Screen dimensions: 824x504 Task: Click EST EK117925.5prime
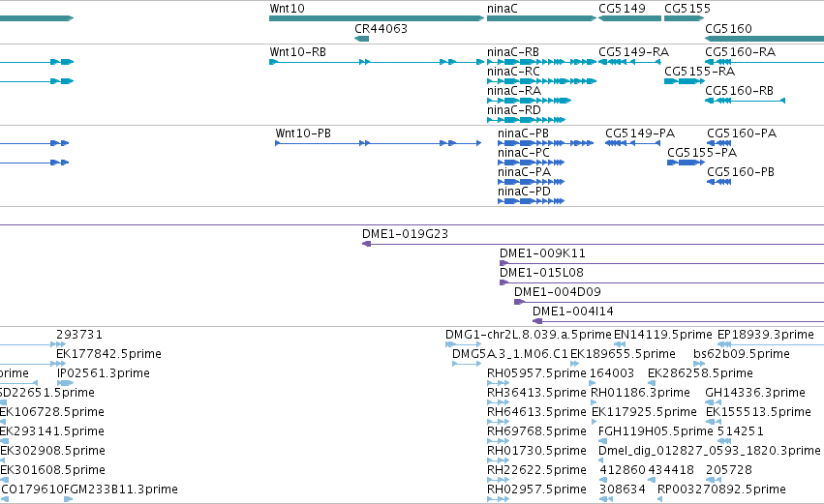[644, 412]
